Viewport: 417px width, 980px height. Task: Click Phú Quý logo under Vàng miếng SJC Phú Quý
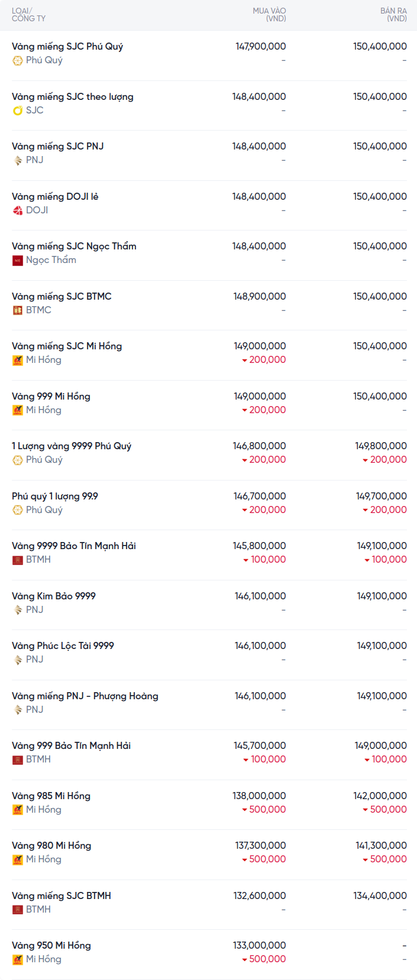(18, 60)
